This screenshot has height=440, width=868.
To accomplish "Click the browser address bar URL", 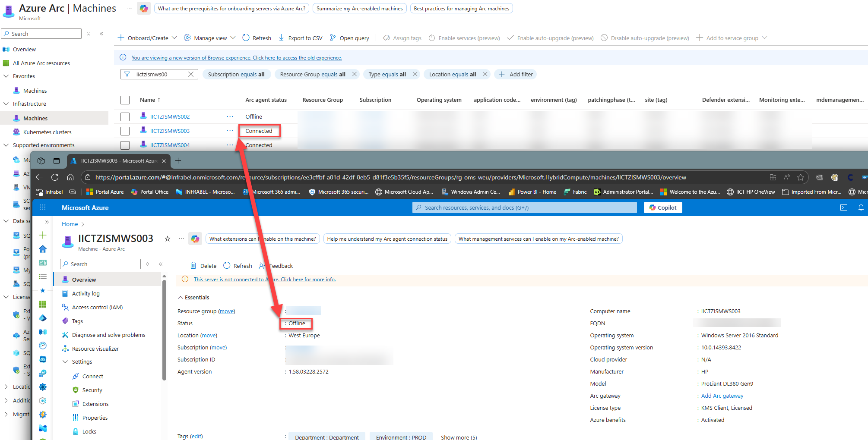I will [391, 177].
